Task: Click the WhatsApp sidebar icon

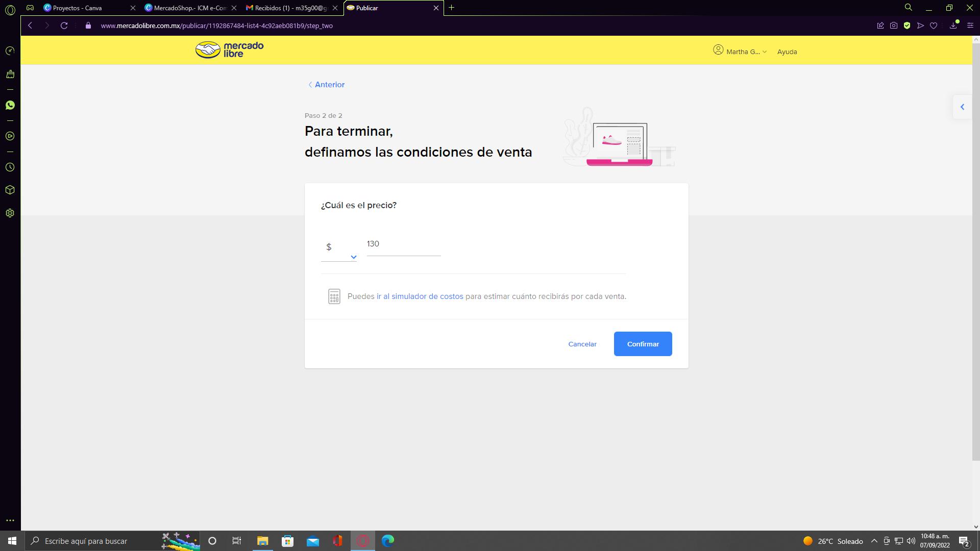Action: 10,105
